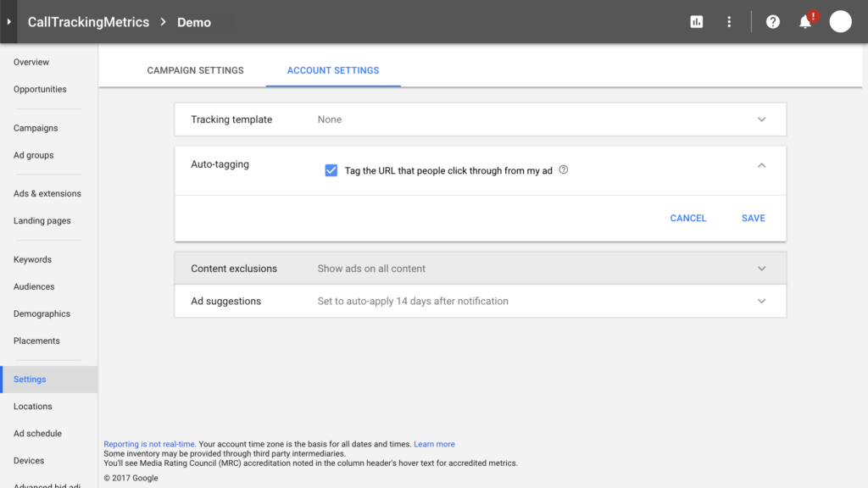Uncheck the Tag the URL checkbox
The image size is (868, 488).
(331, 170)
